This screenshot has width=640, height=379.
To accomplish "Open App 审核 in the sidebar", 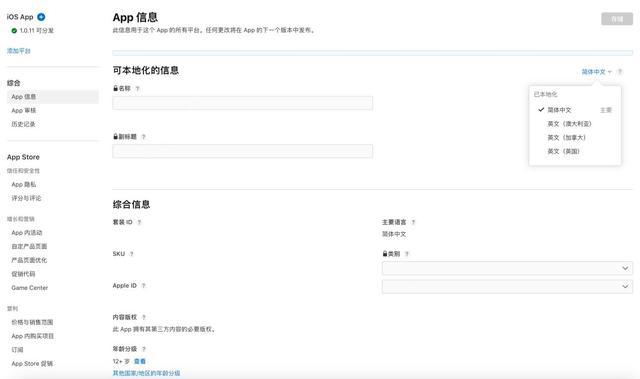I will tap(24, 111).
